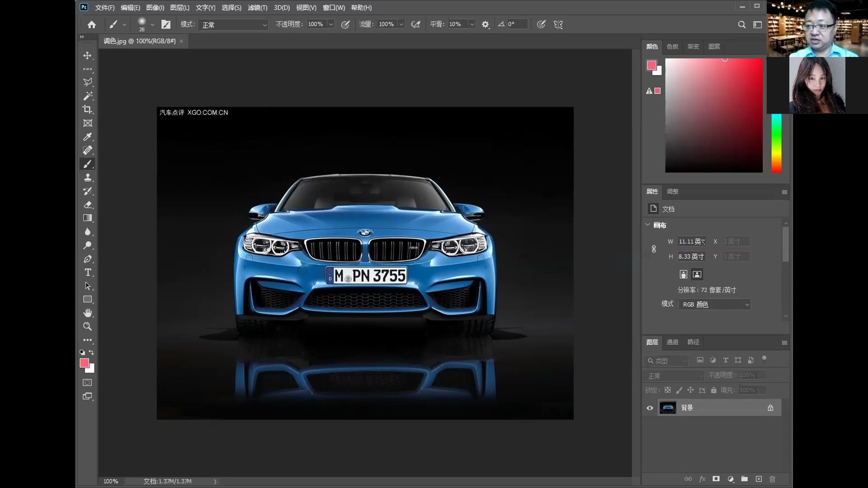
Task: Toggle pressure for brush size
Action: click(x=541, y=24)
